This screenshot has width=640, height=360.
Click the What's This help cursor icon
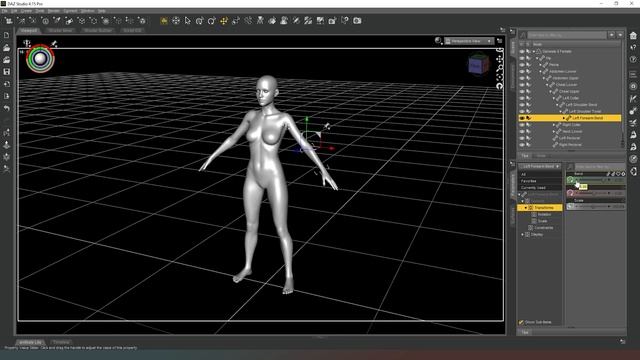click(345, 20)
